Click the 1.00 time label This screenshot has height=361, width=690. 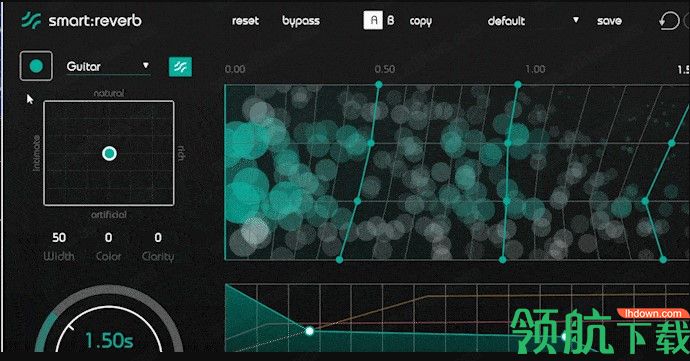pos(535,69)
